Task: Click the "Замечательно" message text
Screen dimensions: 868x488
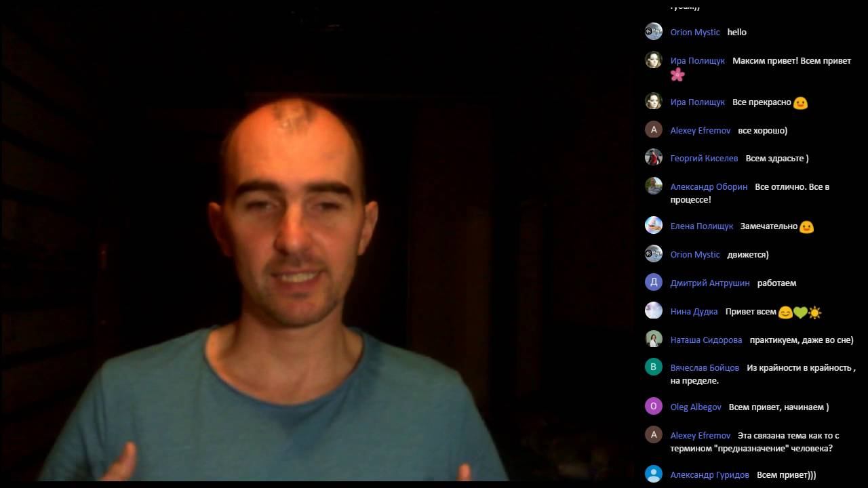Action: [x=769, y=226]
